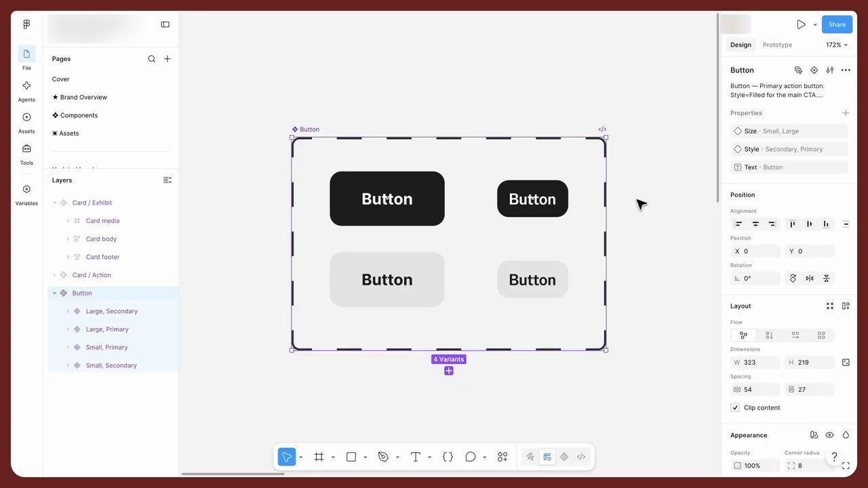
Task: Expand the Card / Action layer
Action: click(55, 275)
